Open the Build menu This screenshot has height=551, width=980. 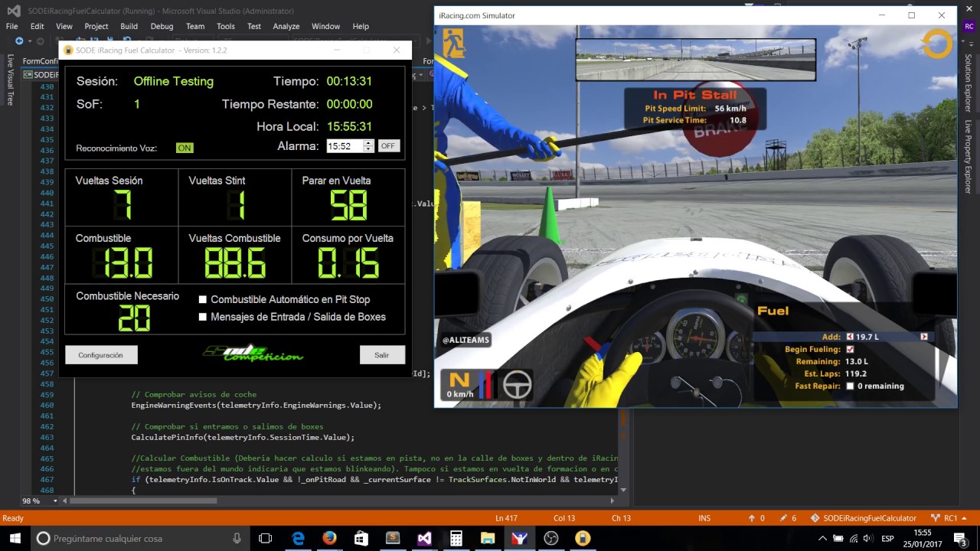129,26
